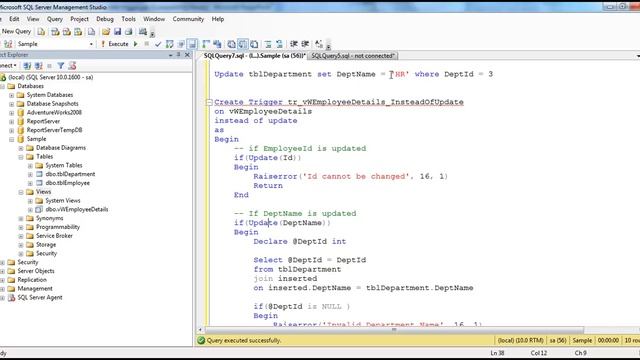Image resolution: width=640 pixels, height=360 pixels.
Task: Collapse the Sample database node
Action: click(x=11, y=139)
